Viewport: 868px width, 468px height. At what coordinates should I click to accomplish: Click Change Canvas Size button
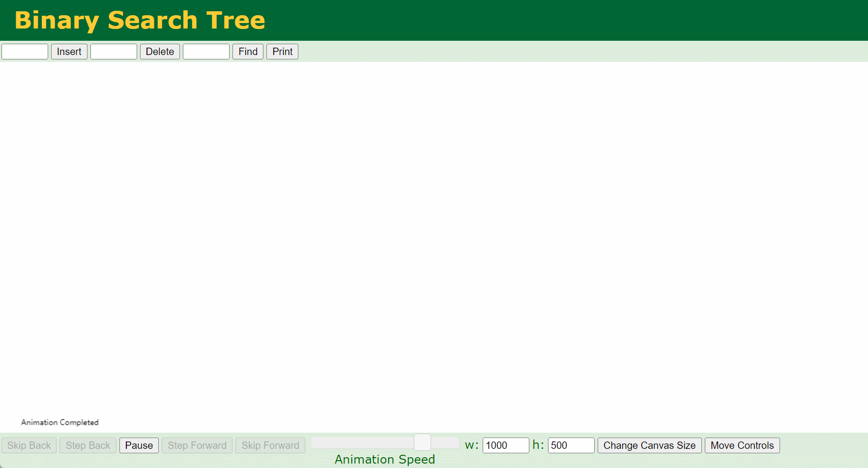649,445
